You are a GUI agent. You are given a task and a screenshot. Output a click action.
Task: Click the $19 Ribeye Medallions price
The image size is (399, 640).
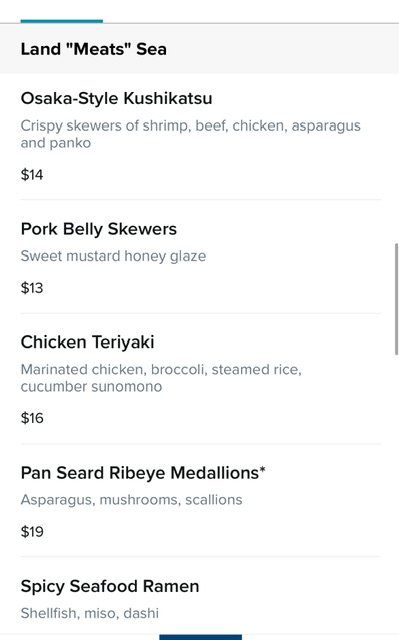[32, 531]
